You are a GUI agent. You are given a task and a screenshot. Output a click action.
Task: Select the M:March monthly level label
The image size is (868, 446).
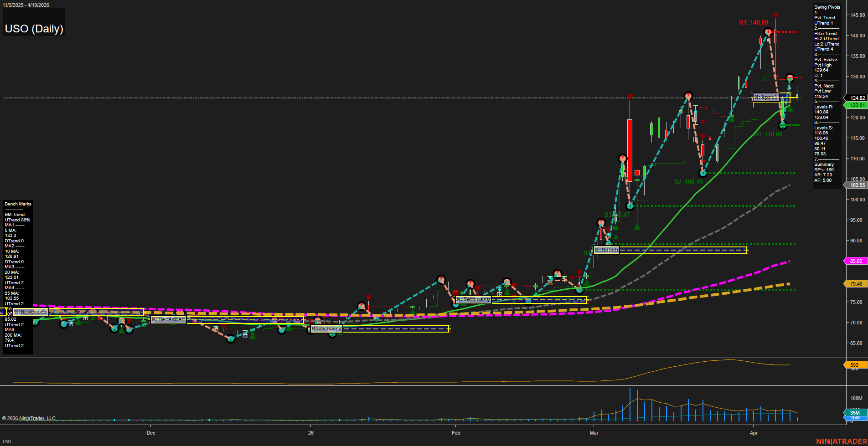pyautogui.click(x=606, y=250)
